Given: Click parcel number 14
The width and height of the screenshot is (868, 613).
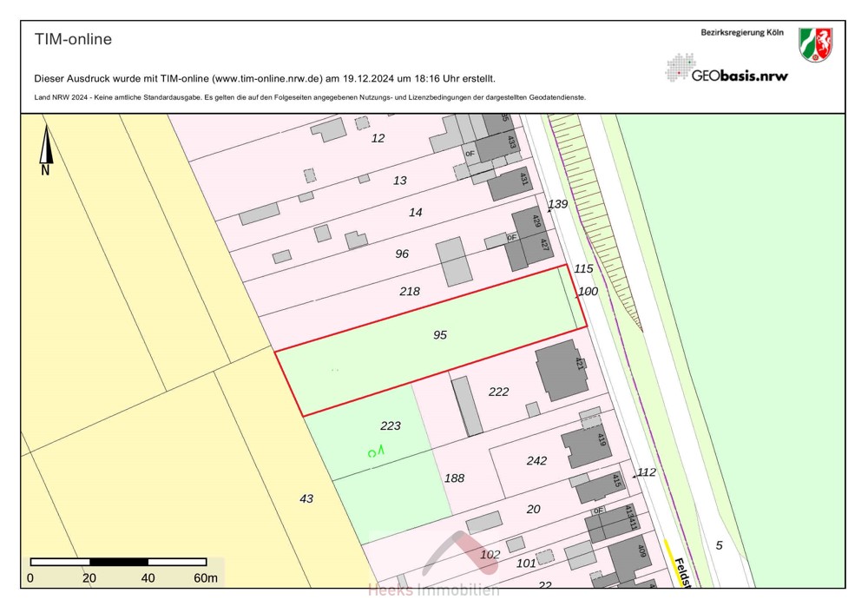Looking at the screenshot, I should [416, 212].
